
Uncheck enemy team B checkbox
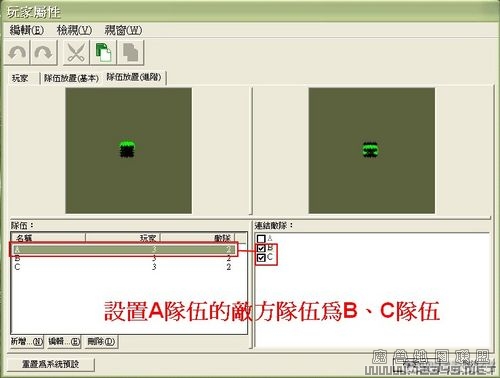pos(261,248)
